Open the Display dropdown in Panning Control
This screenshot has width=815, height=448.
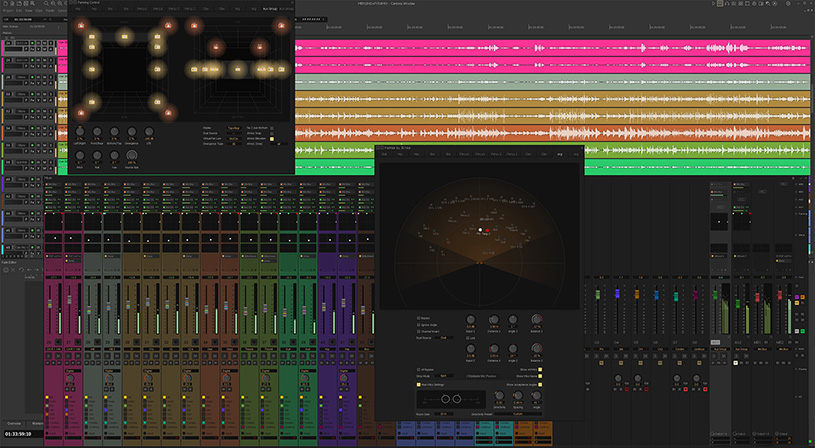coord(233,128)
